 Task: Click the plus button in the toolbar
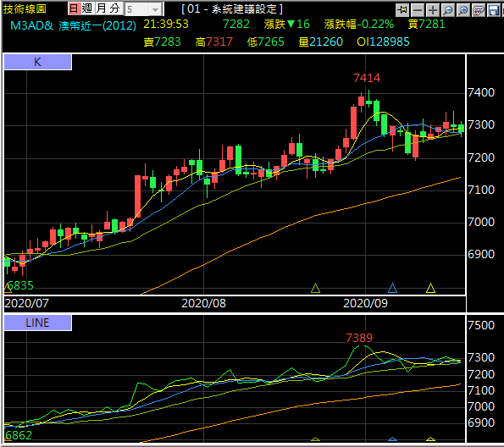tap(433, 10)
